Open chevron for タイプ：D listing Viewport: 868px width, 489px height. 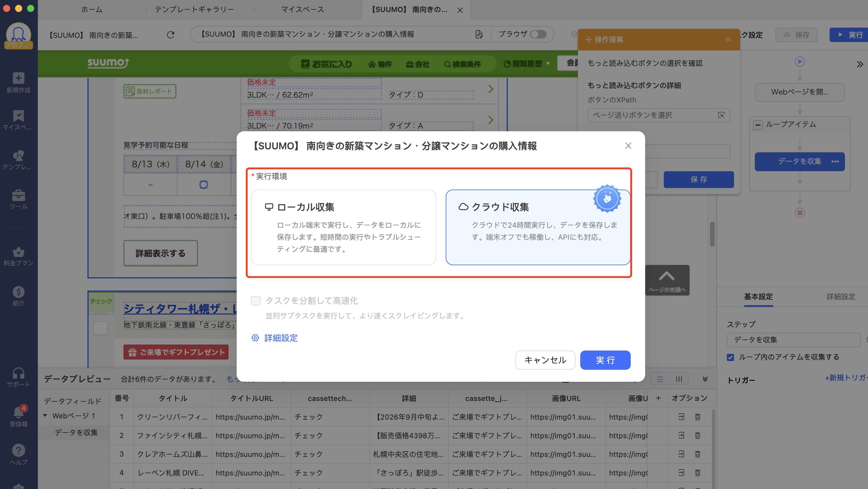pyautogui.click(x=490, y=89)
